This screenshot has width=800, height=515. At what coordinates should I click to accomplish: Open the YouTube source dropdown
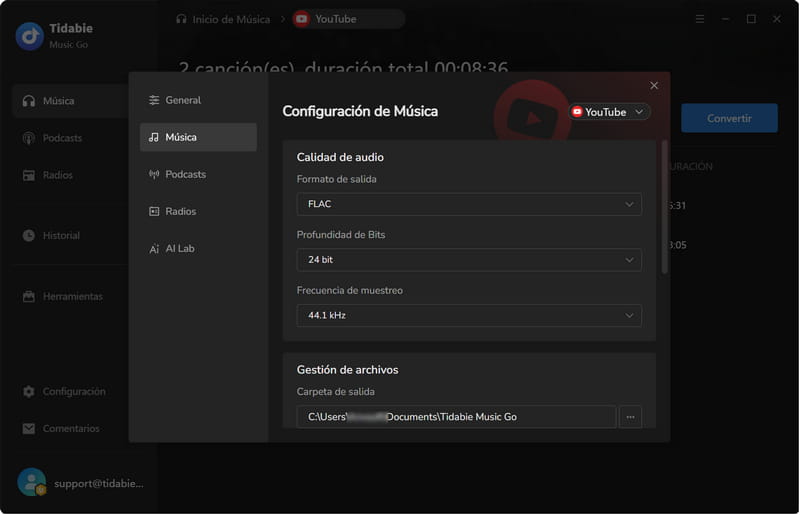pyautogui.click(x=609, y=112)
